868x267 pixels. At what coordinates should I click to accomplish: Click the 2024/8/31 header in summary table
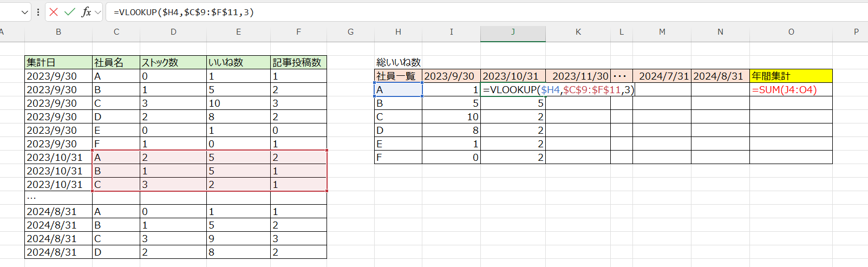[720, 76]
